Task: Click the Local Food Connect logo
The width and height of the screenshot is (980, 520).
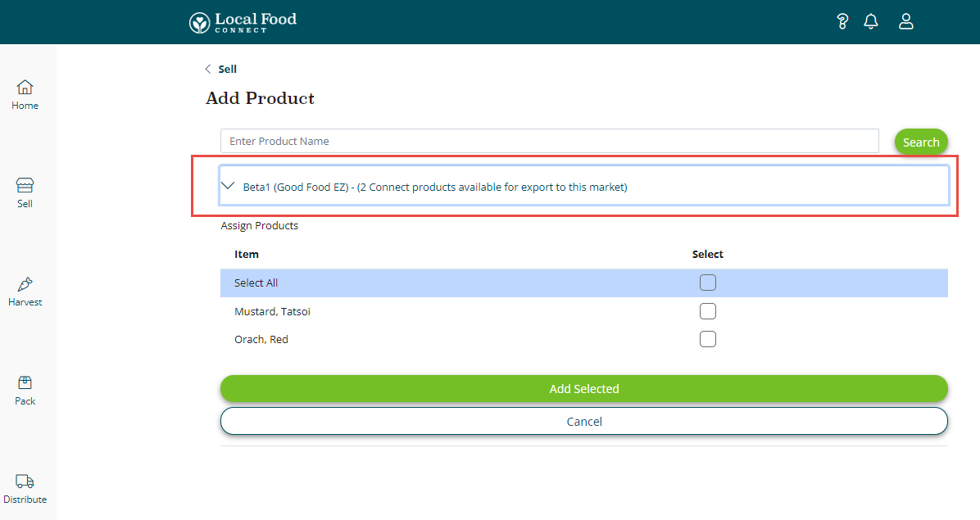Action: coord(243,22)
